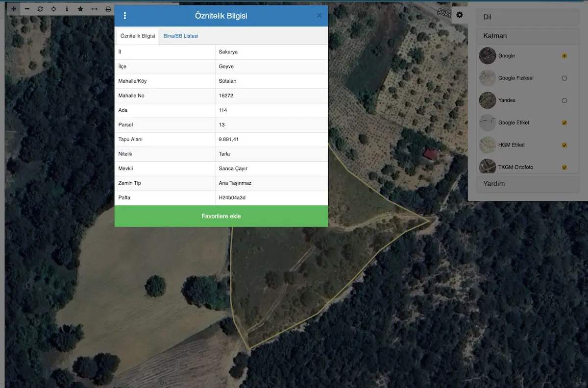
Task: Click the İl value "Sakarya"
Action: [x=228, y=52]
